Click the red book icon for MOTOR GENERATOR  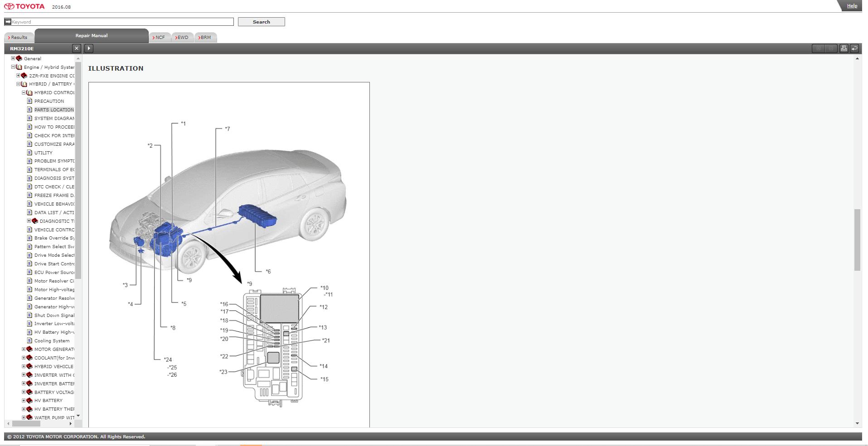pos(29,349)
